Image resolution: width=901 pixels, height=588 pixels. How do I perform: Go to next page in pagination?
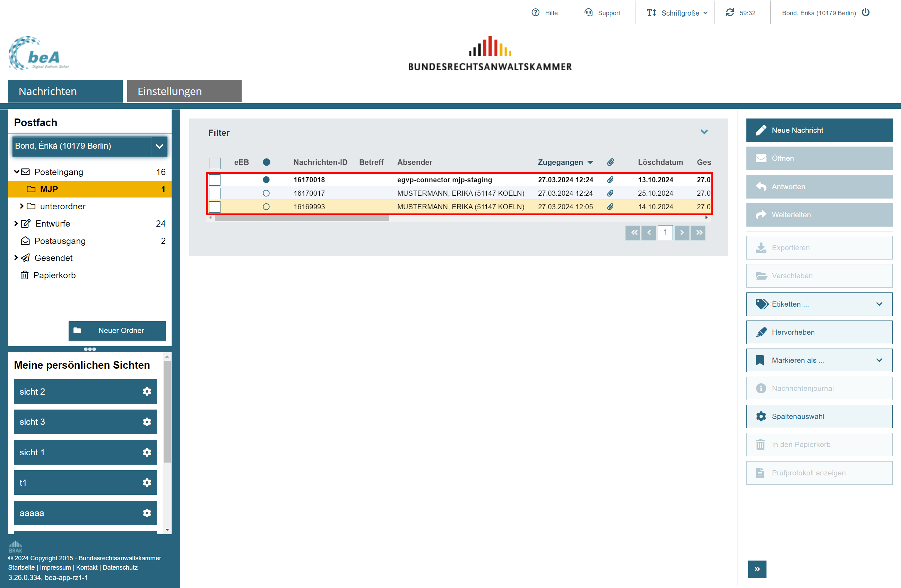pyautogui.click(x=682, y=232)
